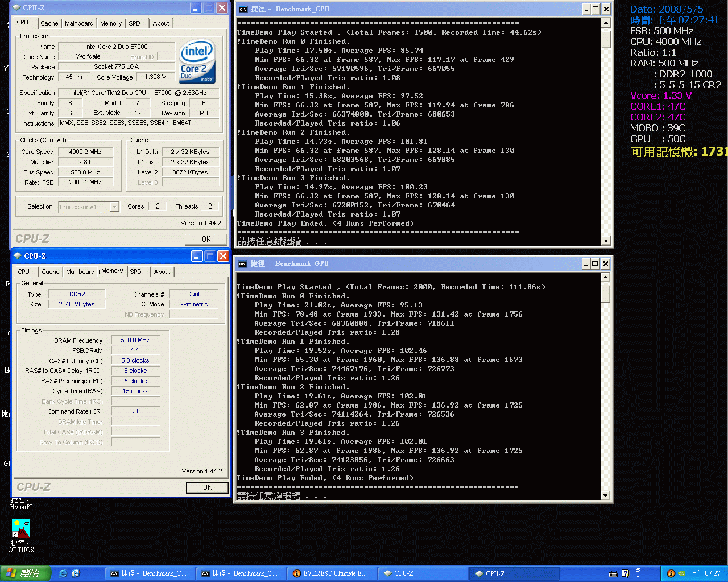728x582 pixels.
Task: Click the Core Speed value 4000.2 MHz
Action: click(x=85, y=152)
